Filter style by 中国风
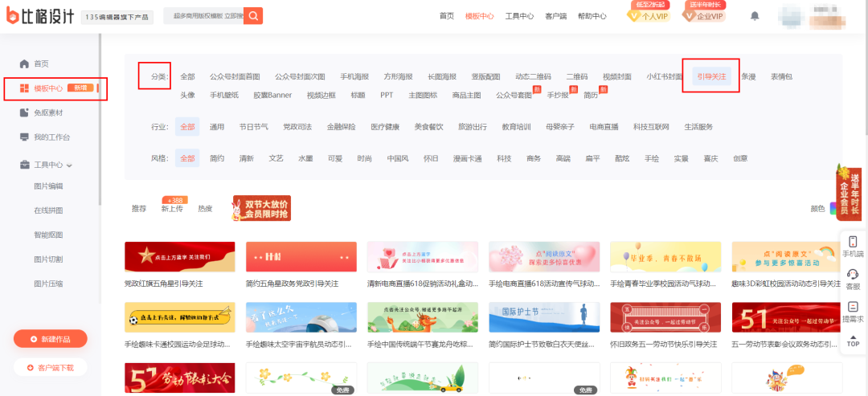This screenshot has width=868, height=396. (398, 158)
